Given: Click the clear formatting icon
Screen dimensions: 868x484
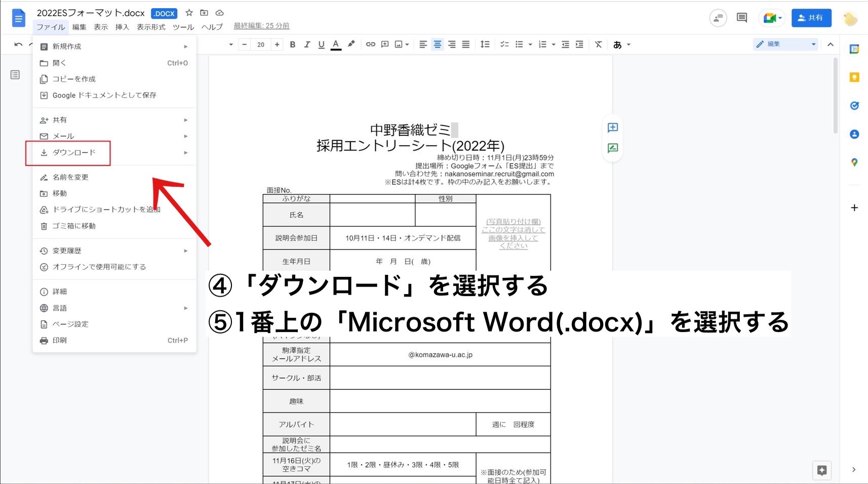Looking at the screenshot, I should 599,45.
